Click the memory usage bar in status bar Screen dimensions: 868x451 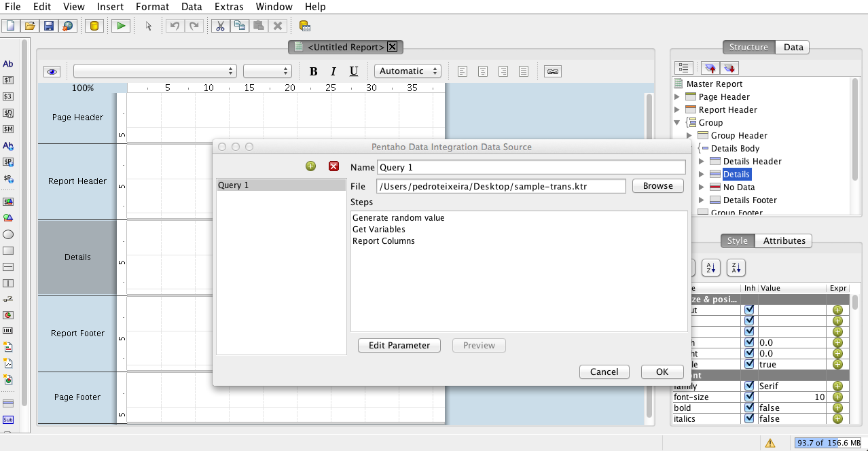(x=829, y=443)
